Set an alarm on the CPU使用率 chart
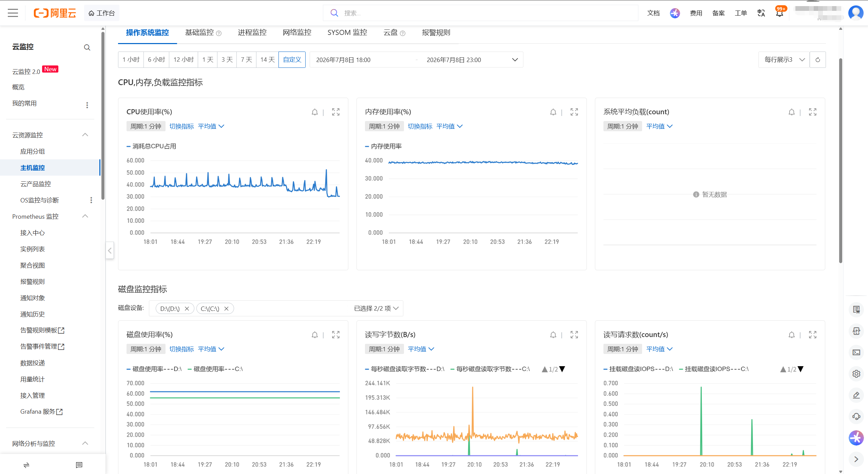 coord(315,112)
